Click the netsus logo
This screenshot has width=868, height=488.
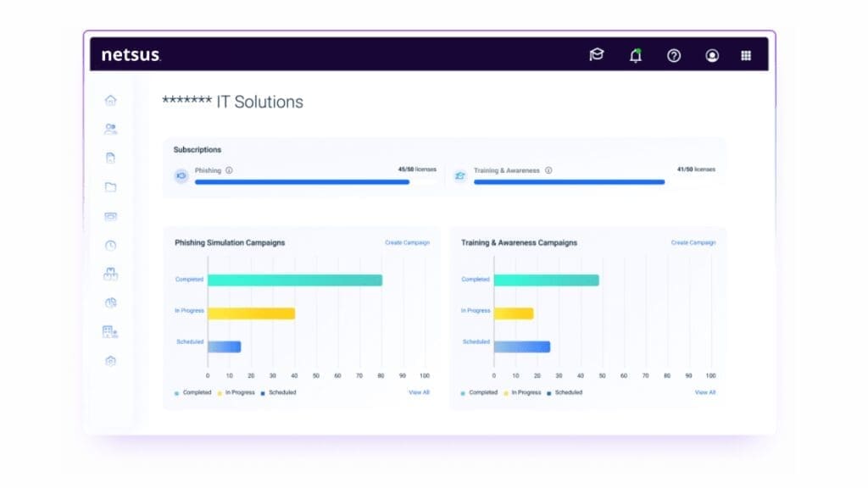131,55
